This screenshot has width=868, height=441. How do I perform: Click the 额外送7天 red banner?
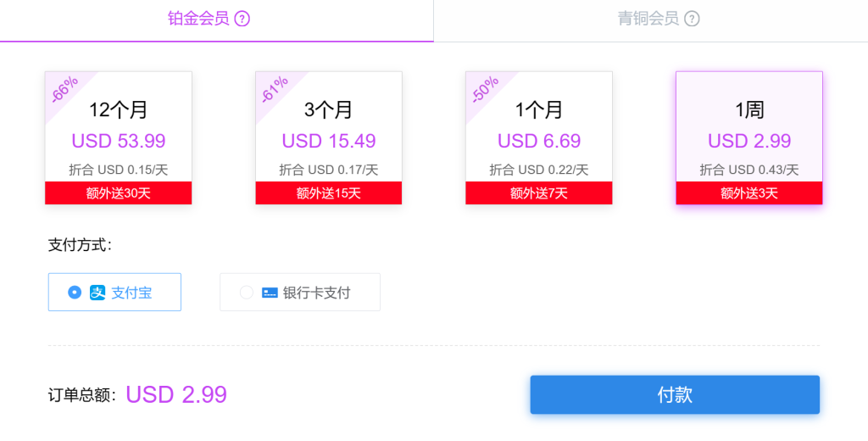(x=539, y=193)
